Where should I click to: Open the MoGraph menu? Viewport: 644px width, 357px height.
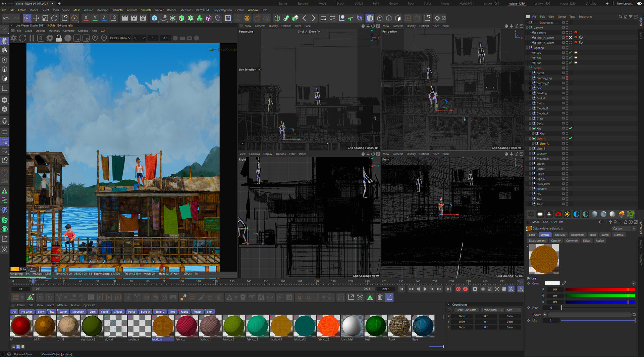[x=102, y=10]
